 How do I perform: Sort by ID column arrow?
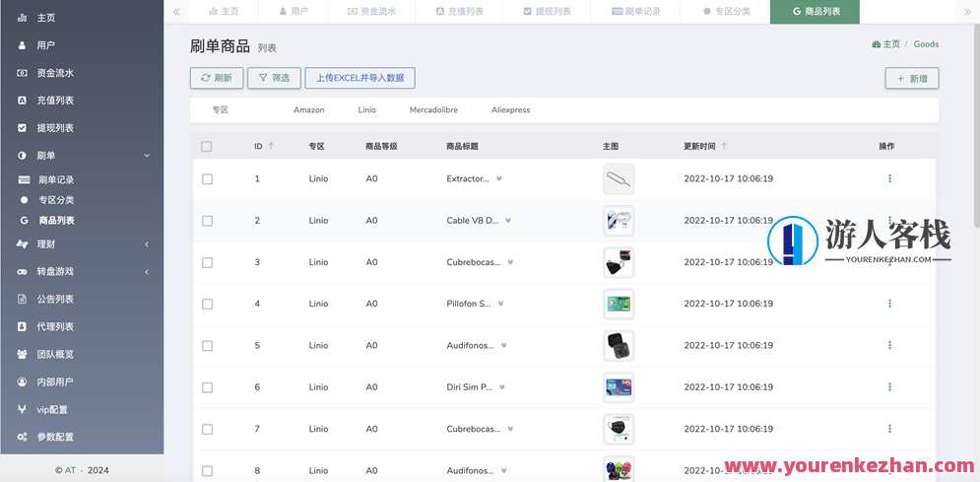[x=271, y=146]
